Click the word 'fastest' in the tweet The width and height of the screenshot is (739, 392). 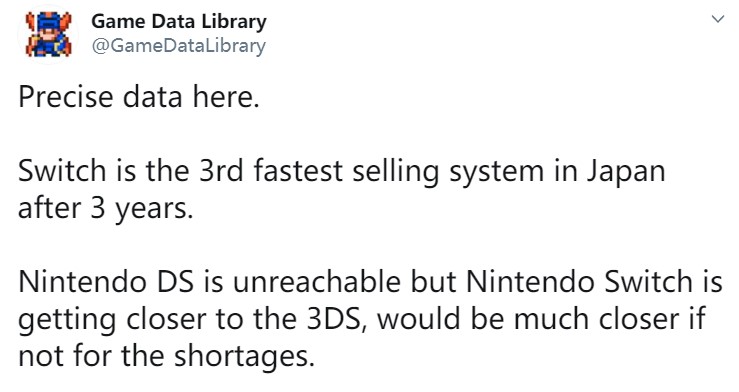point(298,171)
